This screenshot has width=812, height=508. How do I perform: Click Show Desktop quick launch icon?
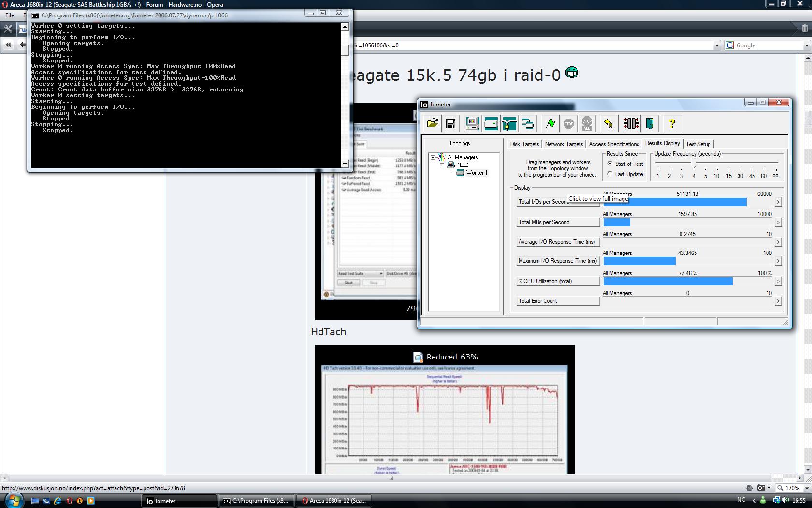point(35,501)
